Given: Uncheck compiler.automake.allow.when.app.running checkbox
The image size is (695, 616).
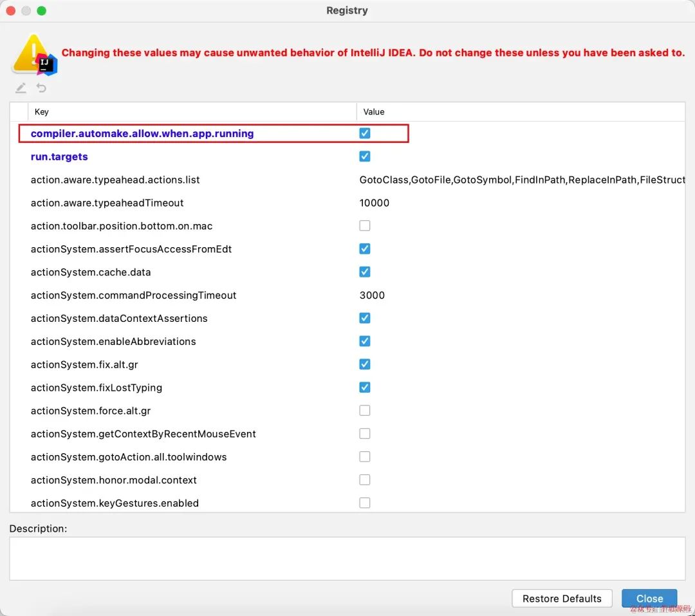Looking at the screenshot, I should pyautogui.click(x=365, y=133).
